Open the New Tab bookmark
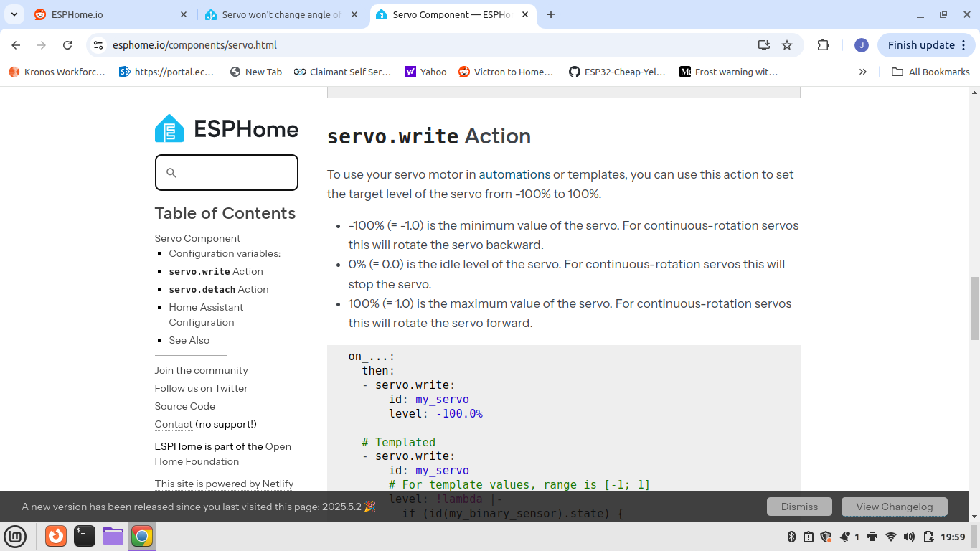 click(x=256, y=72)
